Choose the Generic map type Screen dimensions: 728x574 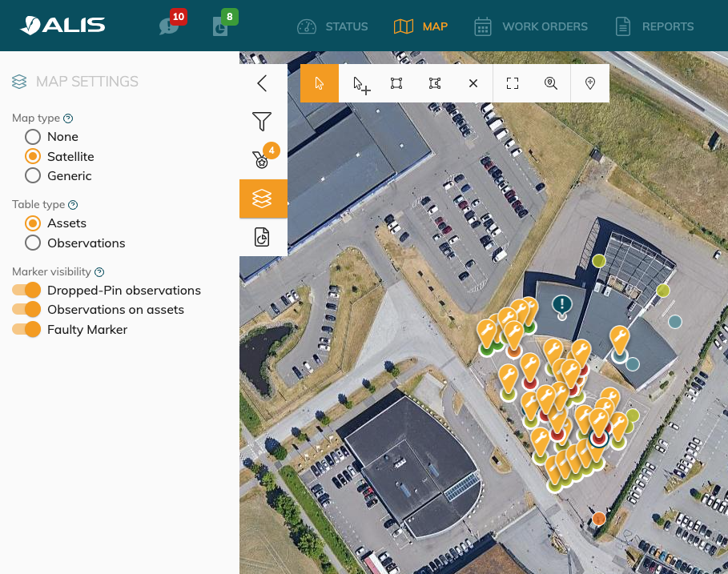tap(33, 175)
